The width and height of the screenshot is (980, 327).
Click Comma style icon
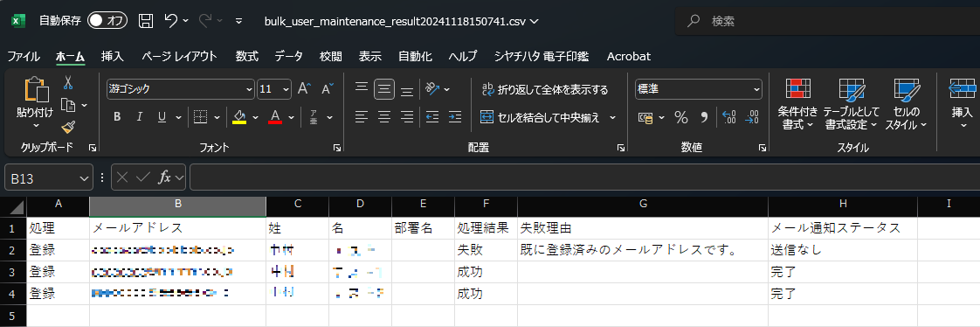704,117
